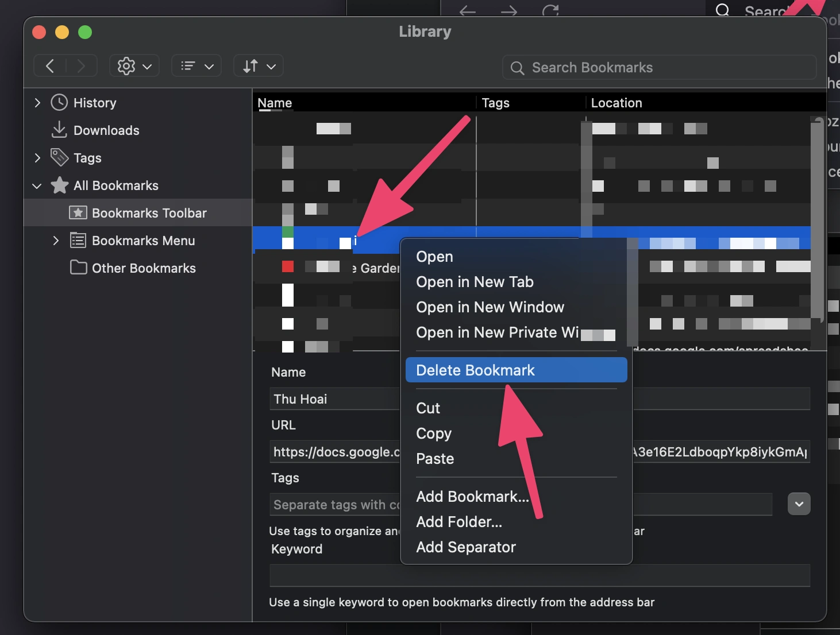Click the Keyword input field

click(x=540, y=575)
